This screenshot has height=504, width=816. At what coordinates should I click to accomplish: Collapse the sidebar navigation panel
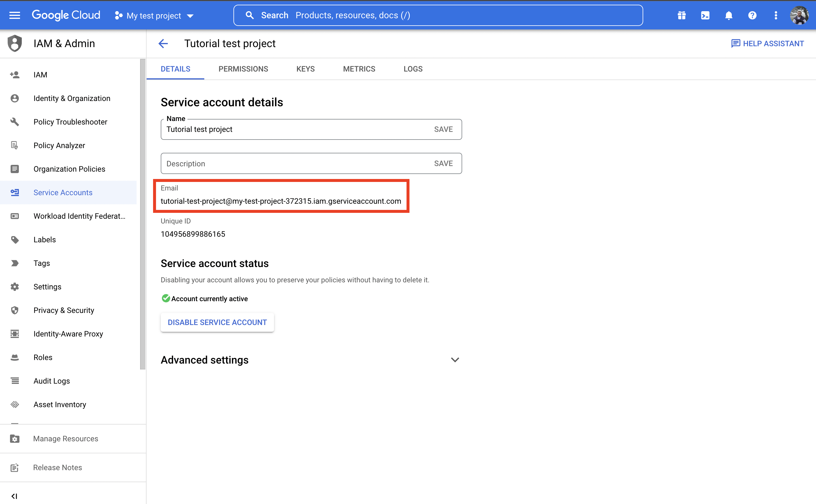point(14,496)
